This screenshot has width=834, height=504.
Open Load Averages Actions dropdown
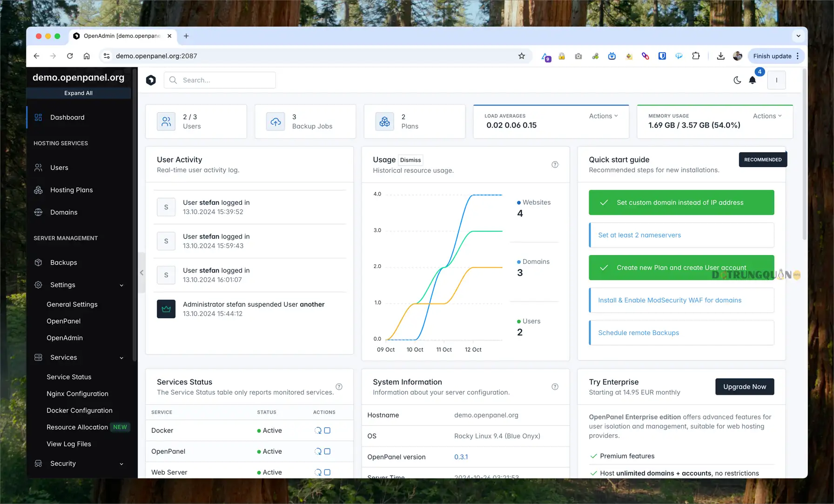(603, 116)
